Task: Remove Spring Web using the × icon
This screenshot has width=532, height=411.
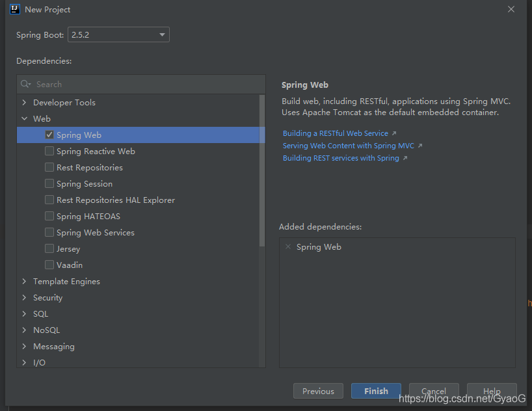Action: [288, 246]
